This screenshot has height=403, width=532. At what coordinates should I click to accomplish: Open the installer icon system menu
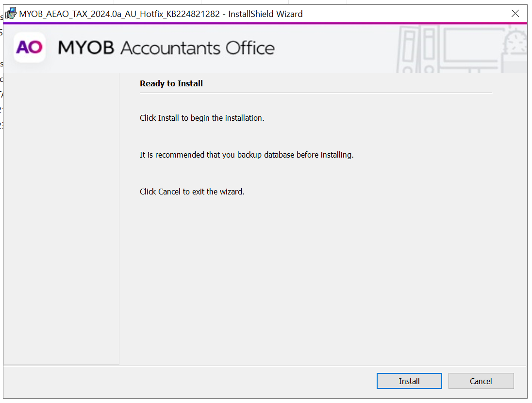(11, 14)
